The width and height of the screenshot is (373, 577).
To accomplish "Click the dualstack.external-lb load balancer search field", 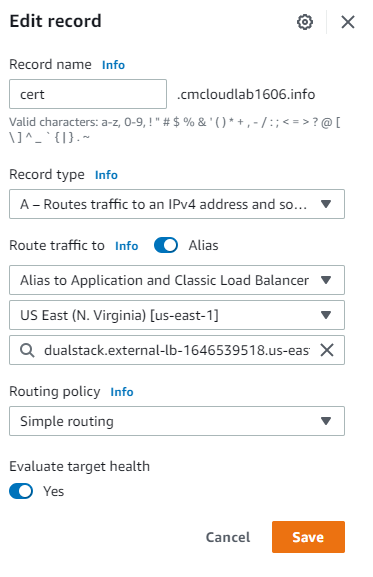I will (177, 350).
